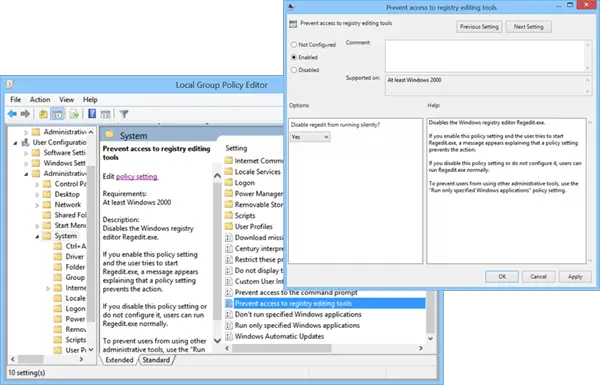This screenshot has width=600, height=385.
Task: Open the Action menu
Action: [40, 100]
